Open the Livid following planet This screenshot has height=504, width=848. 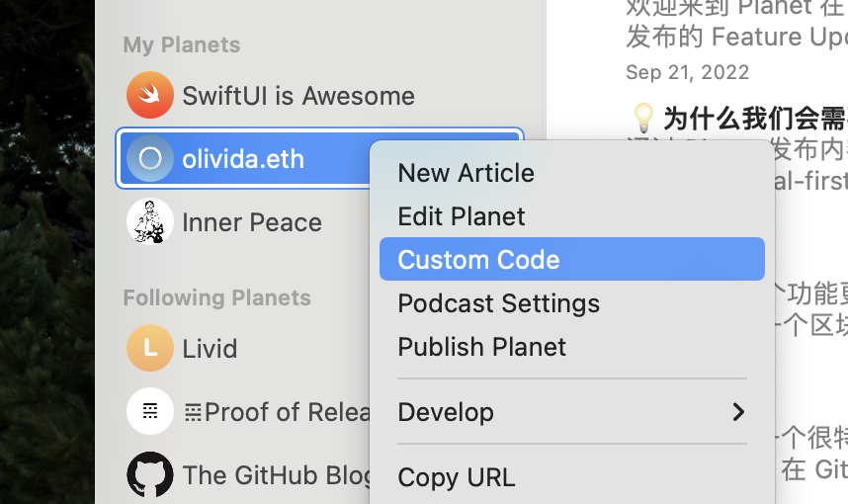(210, 349)
